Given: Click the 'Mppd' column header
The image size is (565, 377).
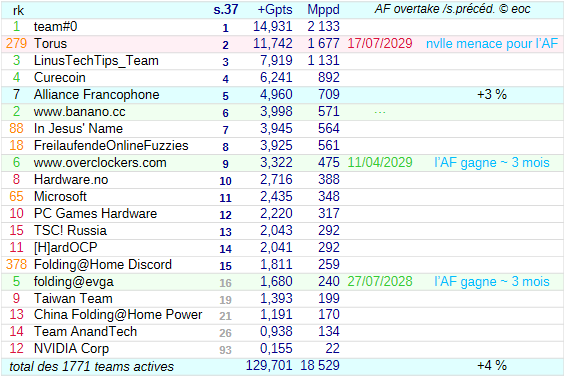Looking at the screenshot, I should click(x=324, y=10).
